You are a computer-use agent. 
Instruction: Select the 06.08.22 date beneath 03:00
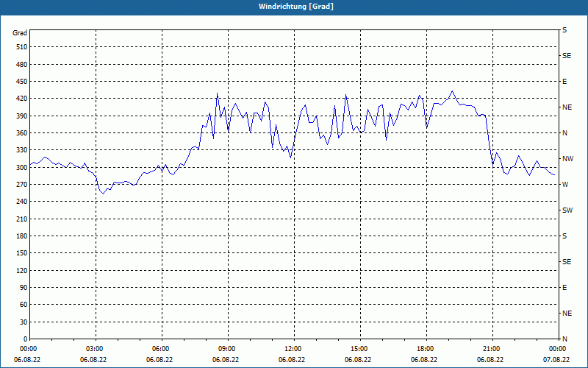pos(93,360)
